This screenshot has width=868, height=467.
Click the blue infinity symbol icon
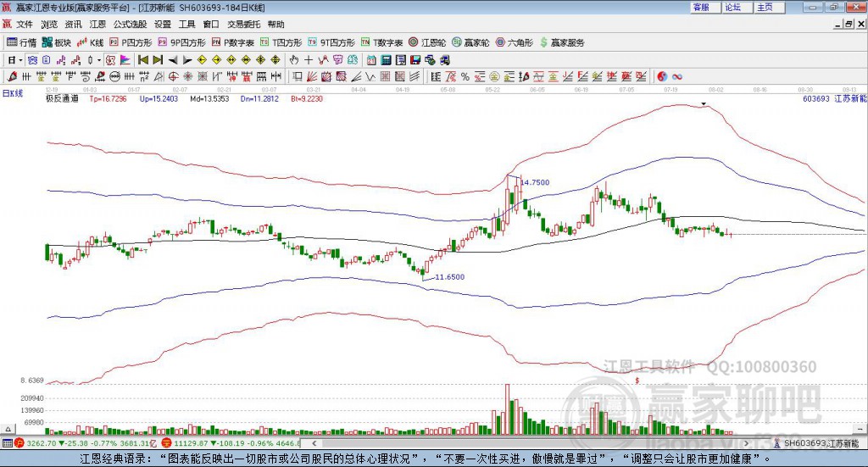point(677,77)
